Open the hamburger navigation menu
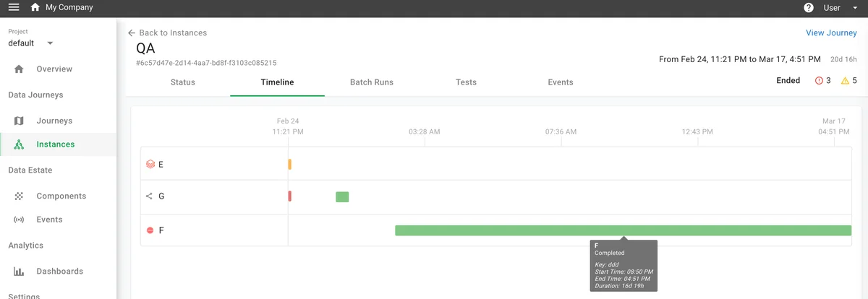The height and width of the screenshot is (299, 868). pos(13,8)
